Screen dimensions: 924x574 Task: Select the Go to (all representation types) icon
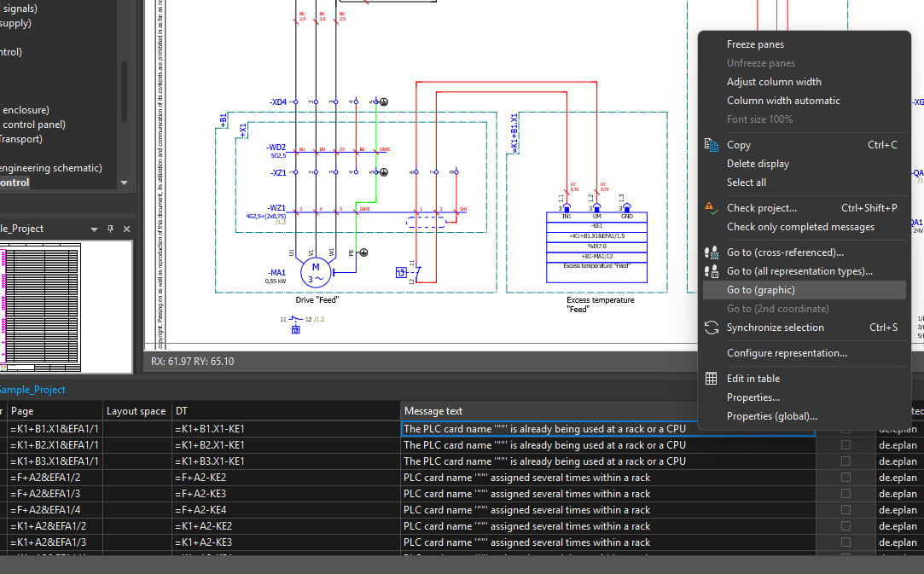point(711,270)
